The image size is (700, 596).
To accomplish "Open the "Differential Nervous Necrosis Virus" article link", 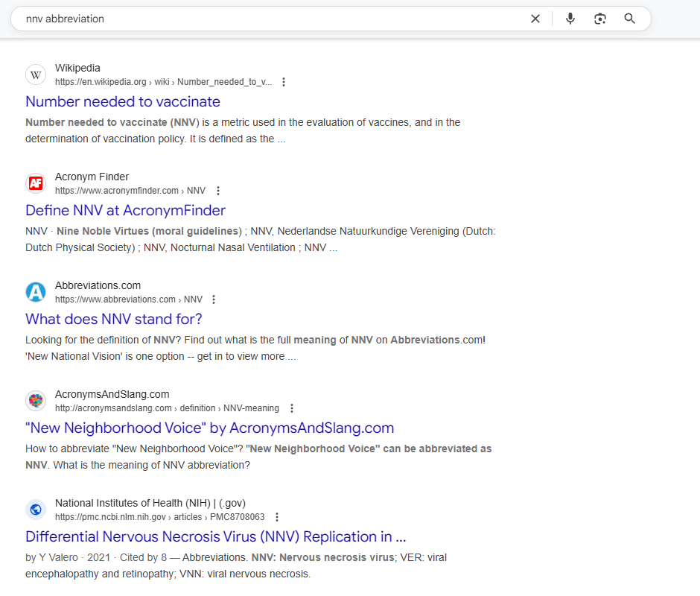I will click(215, 536).
